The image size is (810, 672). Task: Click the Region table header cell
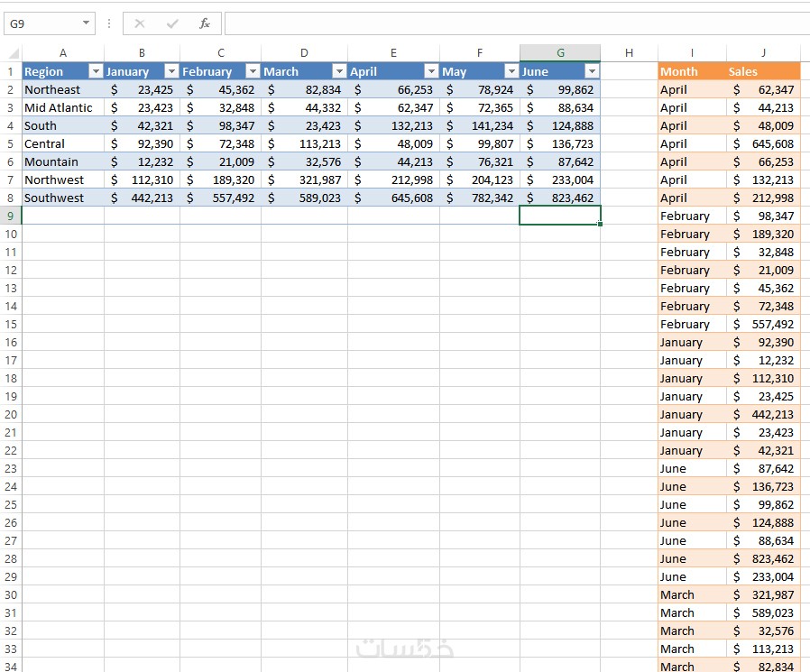coord(63,71)
